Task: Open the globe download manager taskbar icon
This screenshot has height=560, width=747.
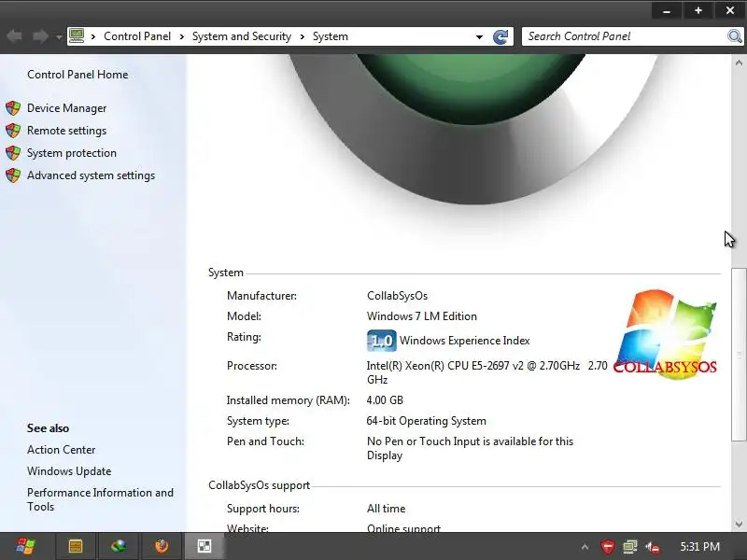Action: click(119, 546)
